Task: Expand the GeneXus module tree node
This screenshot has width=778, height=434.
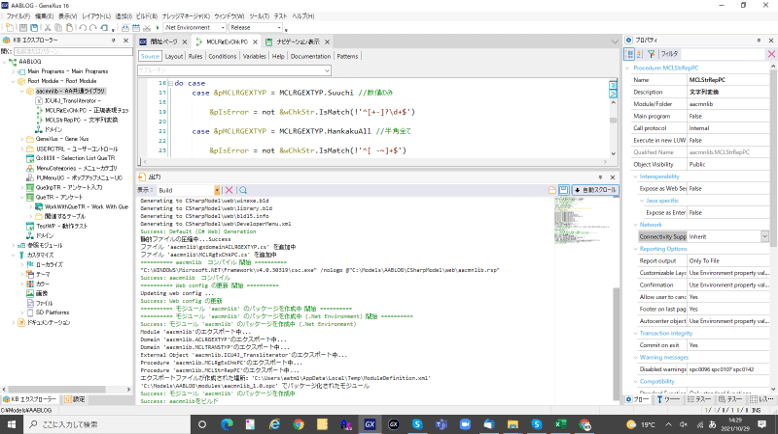Action: (22, 139)
